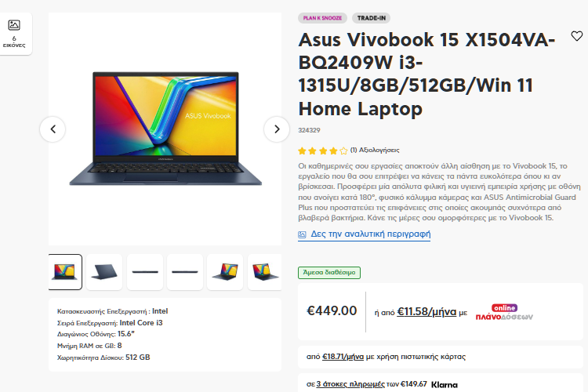
Task: Click the €11.58/μήνα installment link
Action: point(426,312)
